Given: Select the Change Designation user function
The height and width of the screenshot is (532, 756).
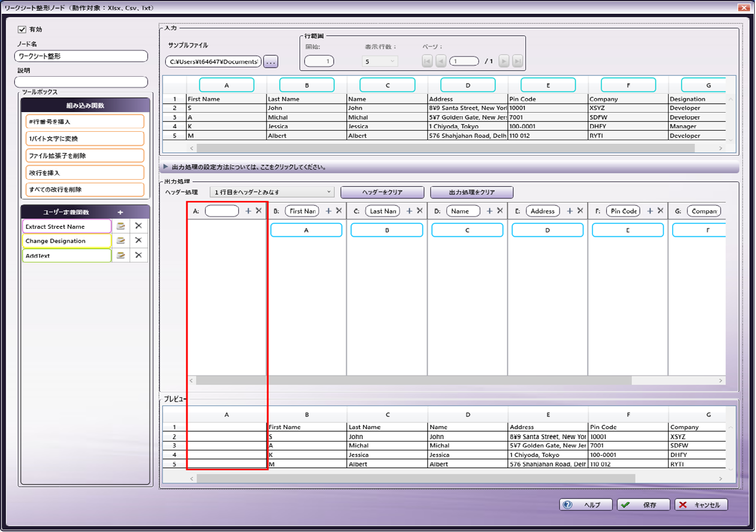Looking at the screenshot, I should [67, 241].
